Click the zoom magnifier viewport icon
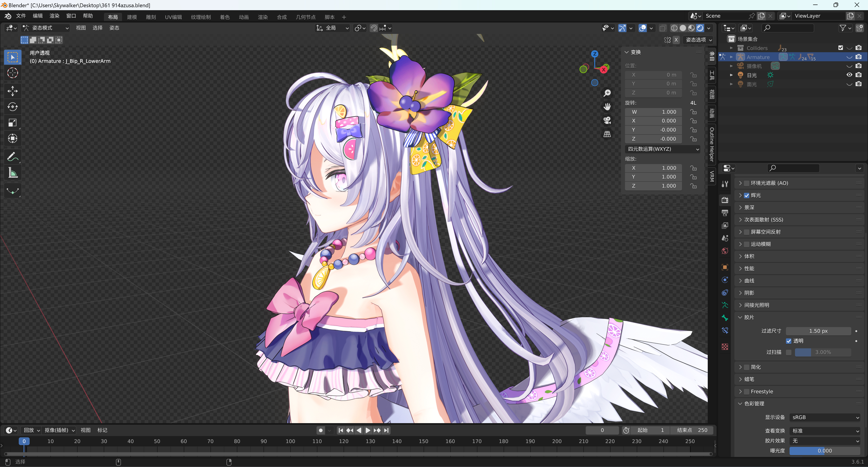This screenshot has width=868, height=467. [x=607, y=93]
